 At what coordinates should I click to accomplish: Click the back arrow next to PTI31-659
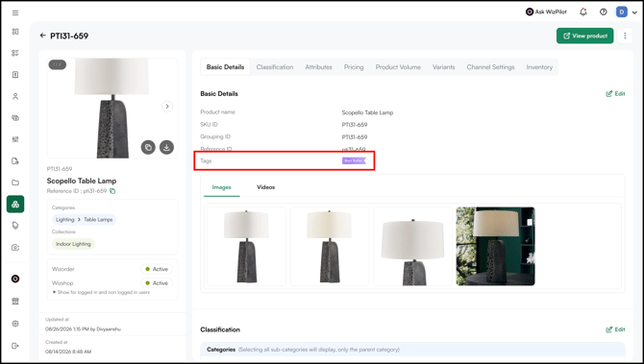(42, 36)
